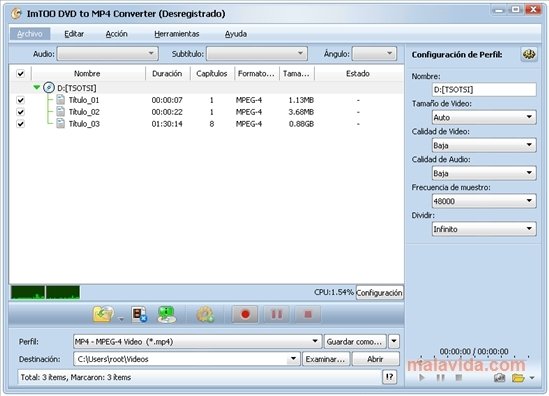The width and height of the screenshot is (549, 396).
Task: Click the Examinar... button
Action: tap(326, 359)
